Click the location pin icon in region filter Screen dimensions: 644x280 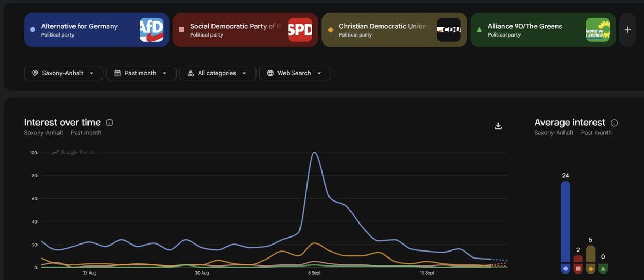pos(35,73)
